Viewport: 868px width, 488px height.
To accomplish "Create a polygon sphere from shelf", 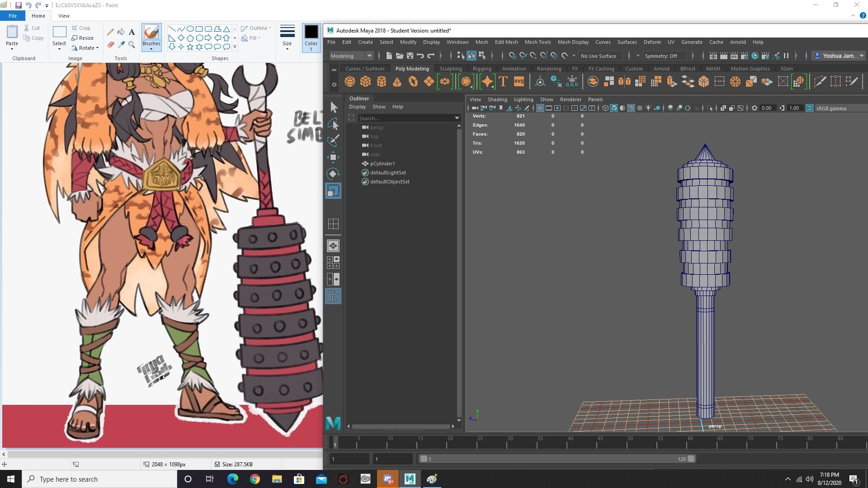I will coord(349,82).
